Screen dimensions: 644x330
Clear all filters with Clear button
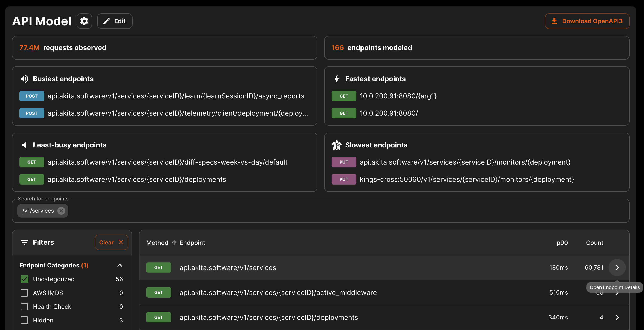111,242
